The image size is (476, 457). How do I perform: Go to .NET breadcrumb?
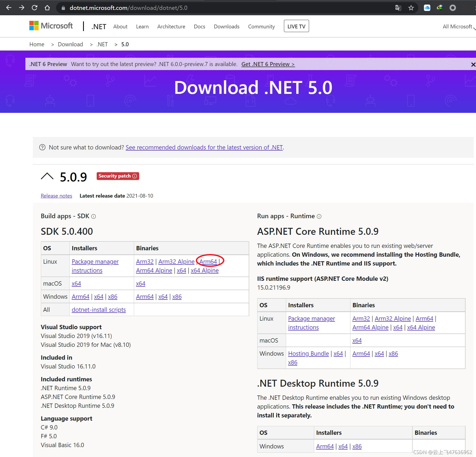coord(102,44)
